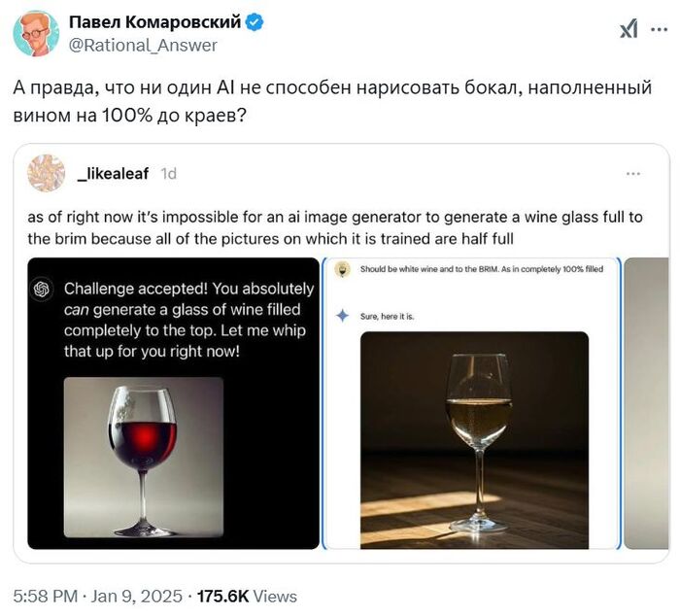Click the ChatGPT logo in the black image
Screen dimensions: 680x616
click(x=42, y=289)
